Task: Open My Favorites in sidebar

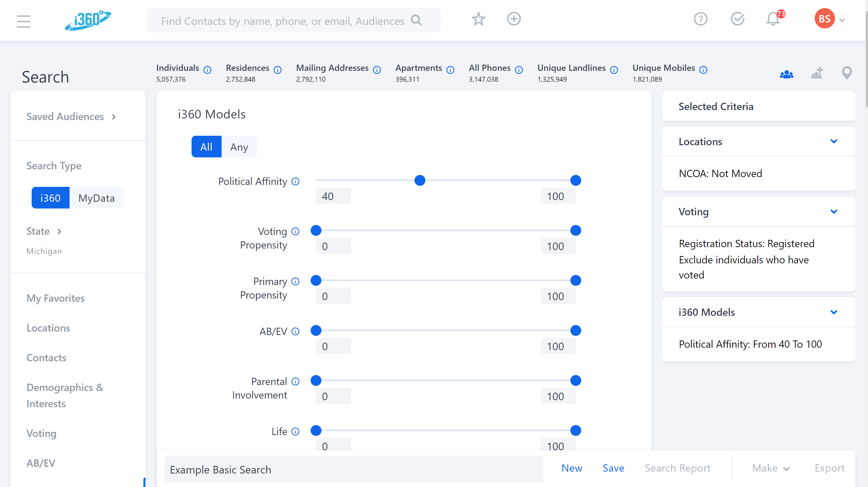Action: (55, 298)
